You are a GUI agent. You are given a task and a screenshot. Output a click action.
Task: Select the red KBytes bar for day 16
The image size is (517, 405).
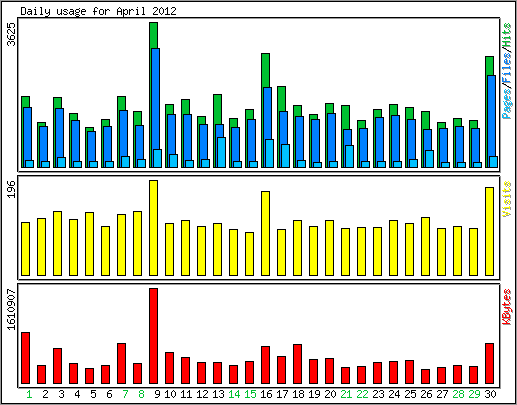point(265,365)
